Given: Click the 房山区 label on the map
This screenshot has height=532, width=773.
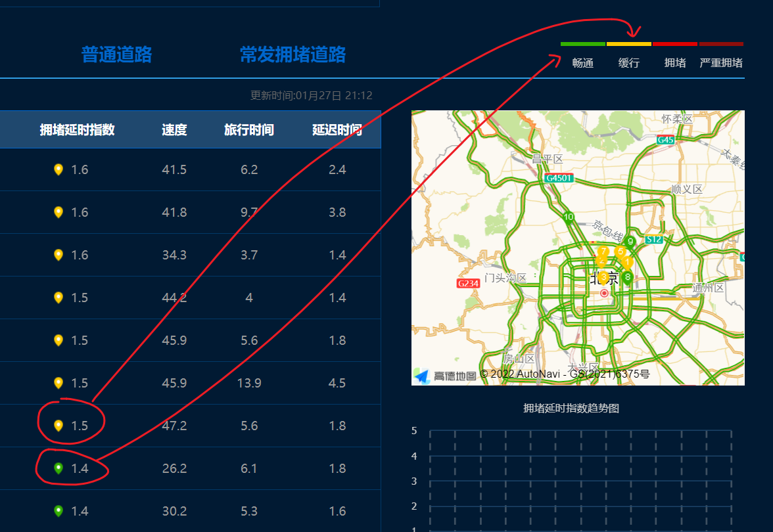Looking at the screenshot, I should coord(519,358).
